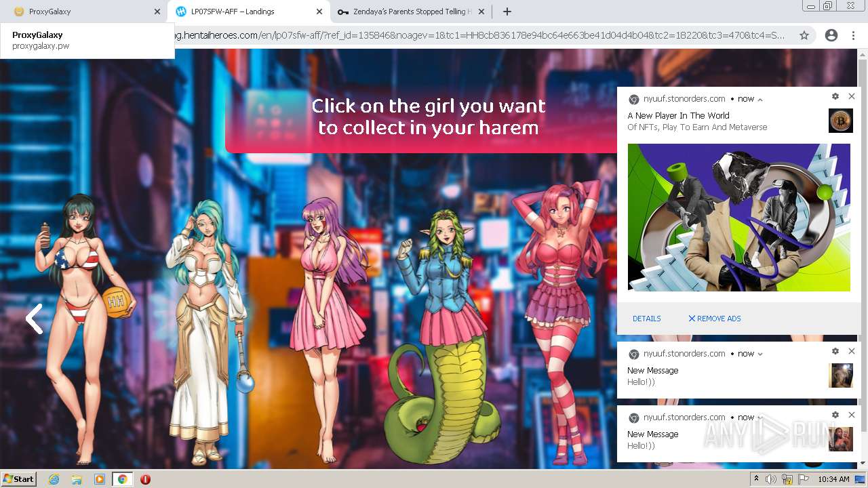
Task: Click the REMOVE ADS button
Action: (x=715, y=319)
